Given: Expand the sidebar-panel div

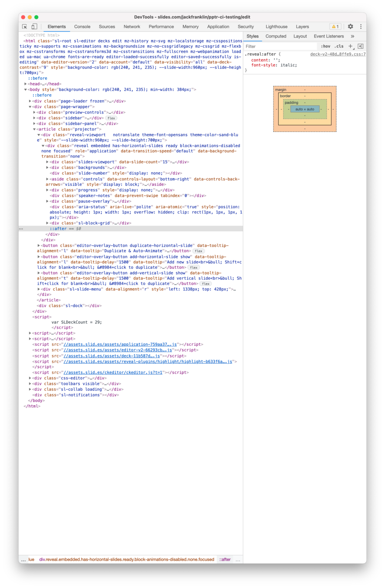Looking at the screenshot, I should (x=34, y=124).
